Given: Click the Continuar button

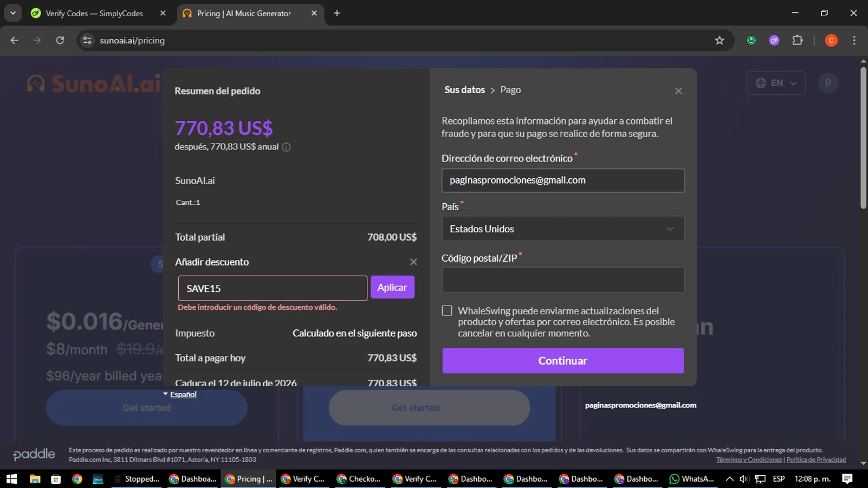Looking at the screenshot, I should [x=563, y=361].
